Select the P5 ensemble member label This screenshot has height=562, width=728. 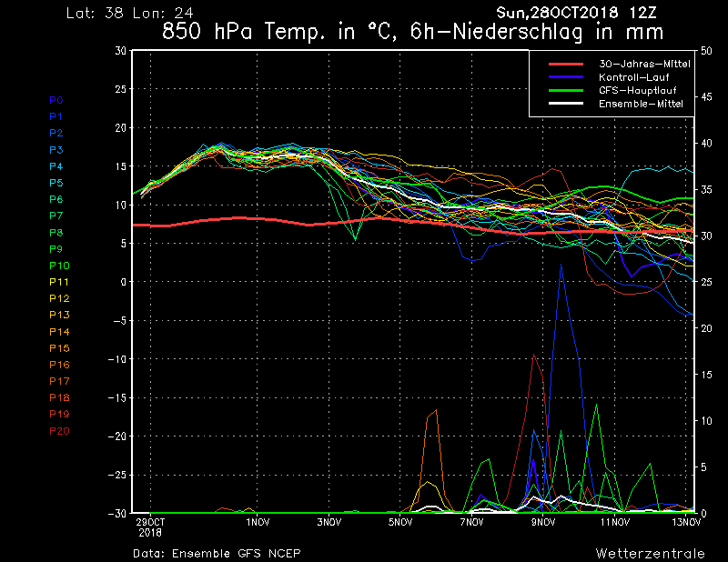click(x=56, y=183)
